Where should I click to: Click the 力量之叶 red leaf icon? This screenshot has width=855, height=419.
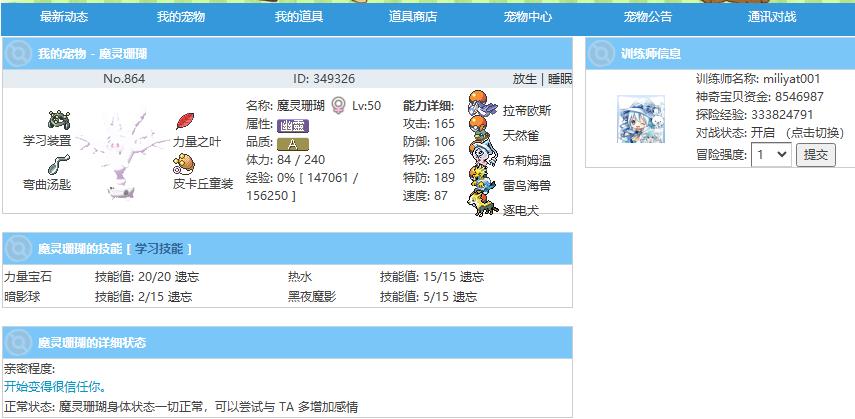(x=184, y=121)
